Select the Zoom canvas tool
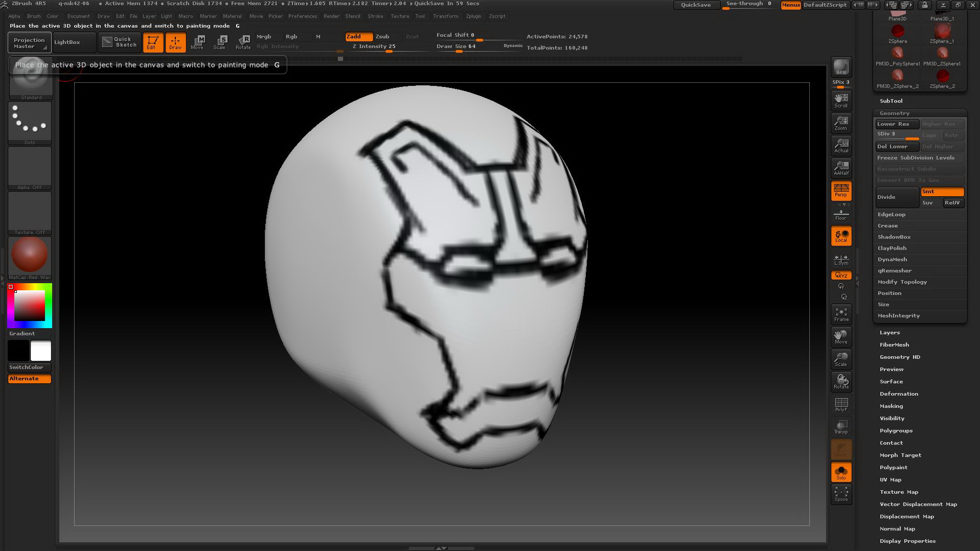 (x=841, y=123)
